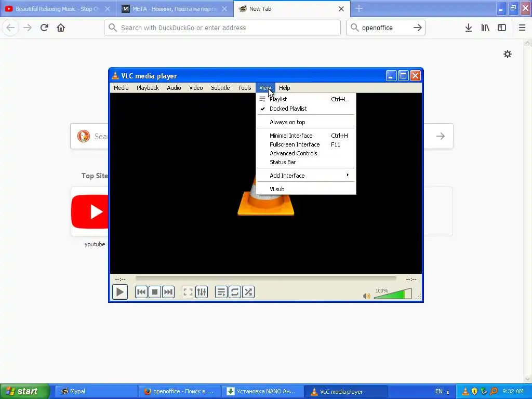Switch to Mypal taskbar button
Image resolution: width=532 pixels, height=399 pixels.
(96, 391)
